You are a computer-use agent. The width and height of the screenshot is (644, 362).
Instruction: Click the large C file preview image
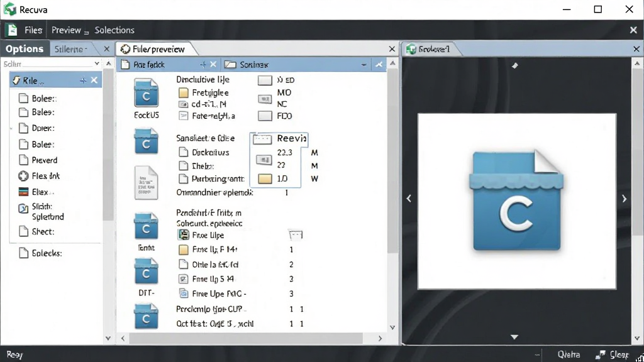(517, 201)
